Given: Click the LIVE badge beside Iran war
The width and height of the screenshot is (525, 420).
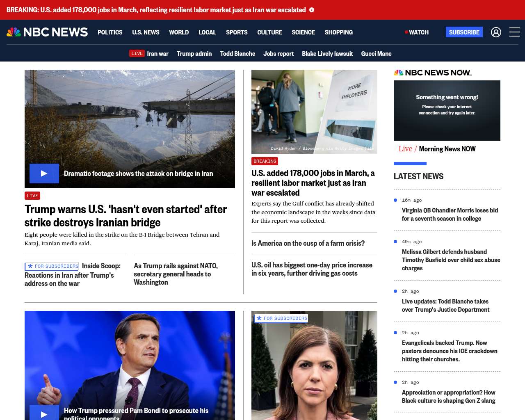Looking at the screenshot, I should (x=137, y=53).
